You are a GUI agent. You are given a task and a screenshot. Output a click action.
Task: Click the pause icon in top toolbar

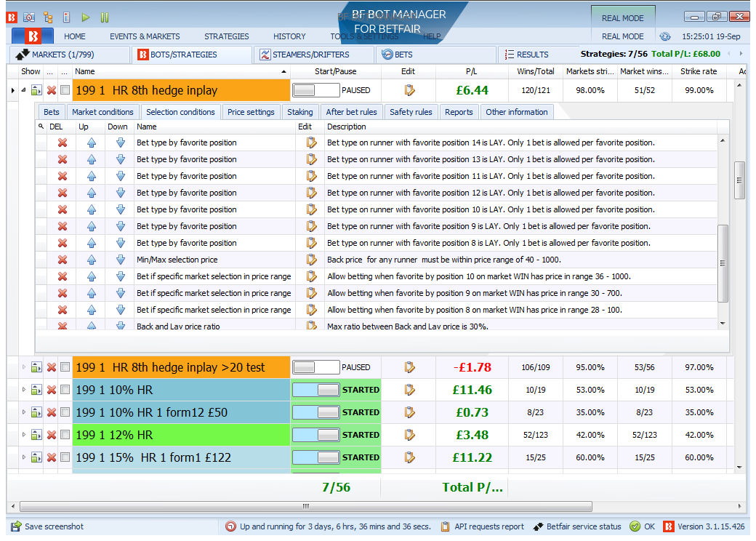tap(105, 18)
